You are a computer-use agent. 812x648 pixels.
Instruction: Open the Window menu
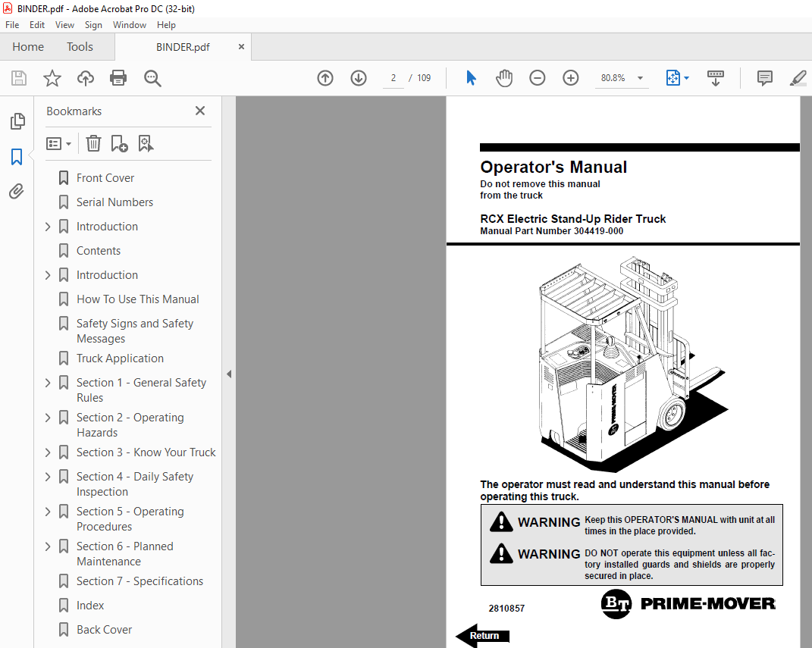click(x=130, y=25)
